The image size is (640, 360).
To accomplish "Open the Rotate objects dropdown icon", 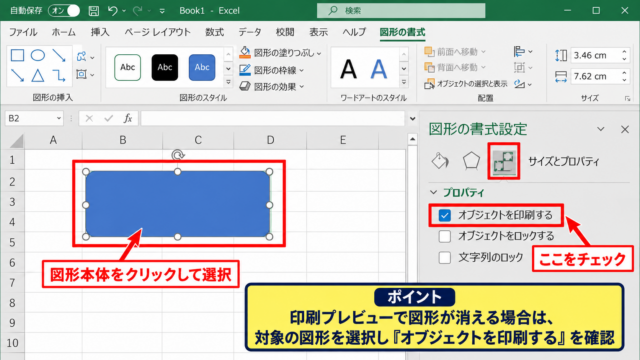I will (x=523, y=84).
